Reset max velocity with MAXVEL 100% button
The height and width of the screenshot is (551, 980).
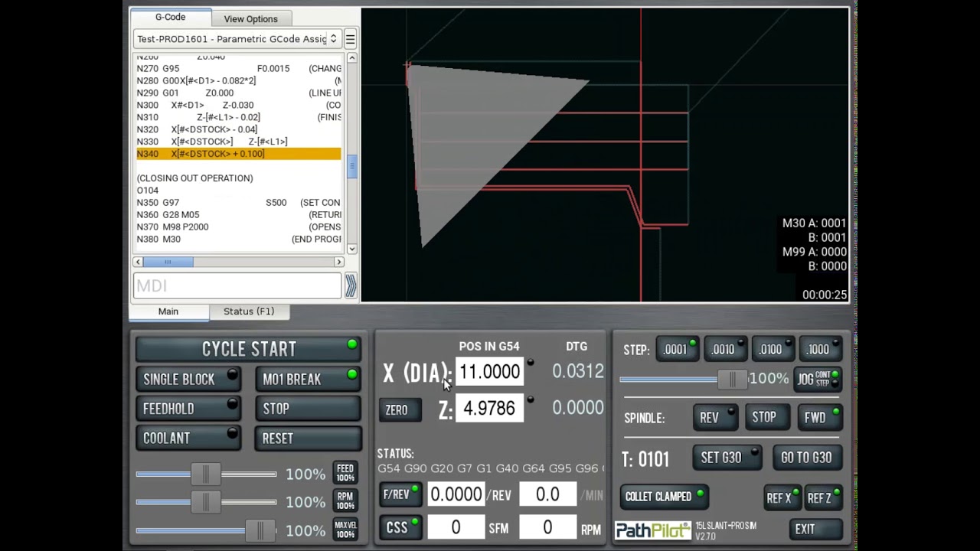coord(345,530)
